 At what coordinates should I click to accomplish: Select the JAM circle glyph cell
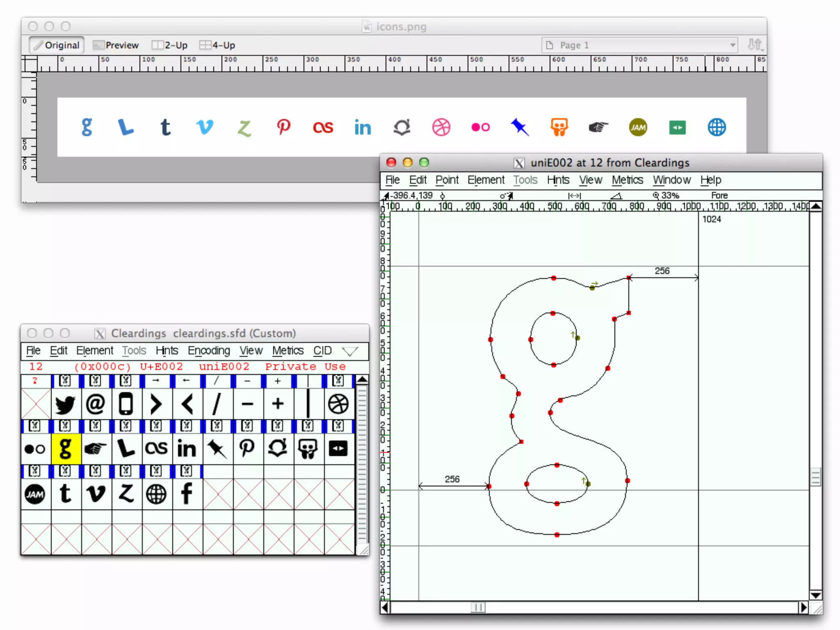(x=35, y=493)
